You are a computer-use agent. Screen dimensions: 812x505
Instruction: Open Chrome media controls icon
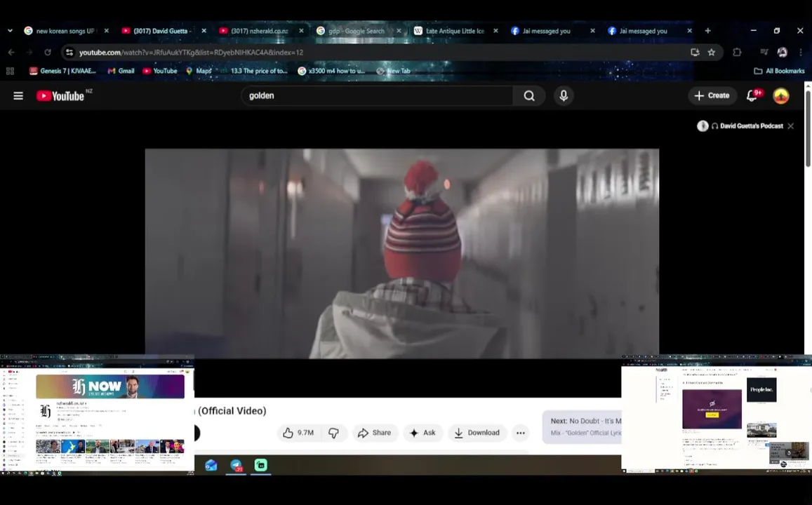pos(764,53)
